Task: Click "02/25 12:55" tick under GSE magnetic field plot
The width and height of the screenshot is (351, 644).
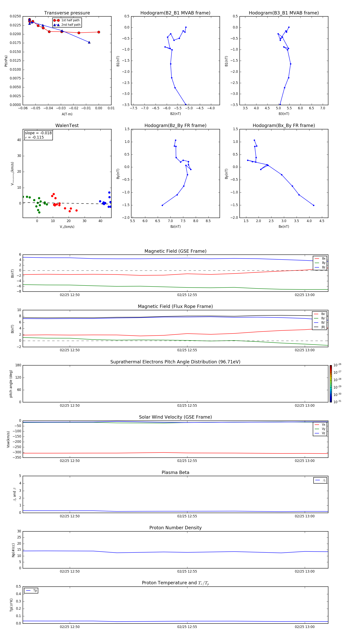Action: (187, 295)
